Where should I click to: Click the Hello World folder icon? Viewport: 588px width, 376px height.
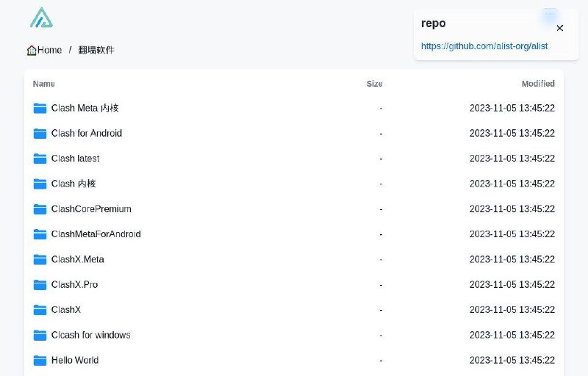pyautogui.click(x=40, y=361)
